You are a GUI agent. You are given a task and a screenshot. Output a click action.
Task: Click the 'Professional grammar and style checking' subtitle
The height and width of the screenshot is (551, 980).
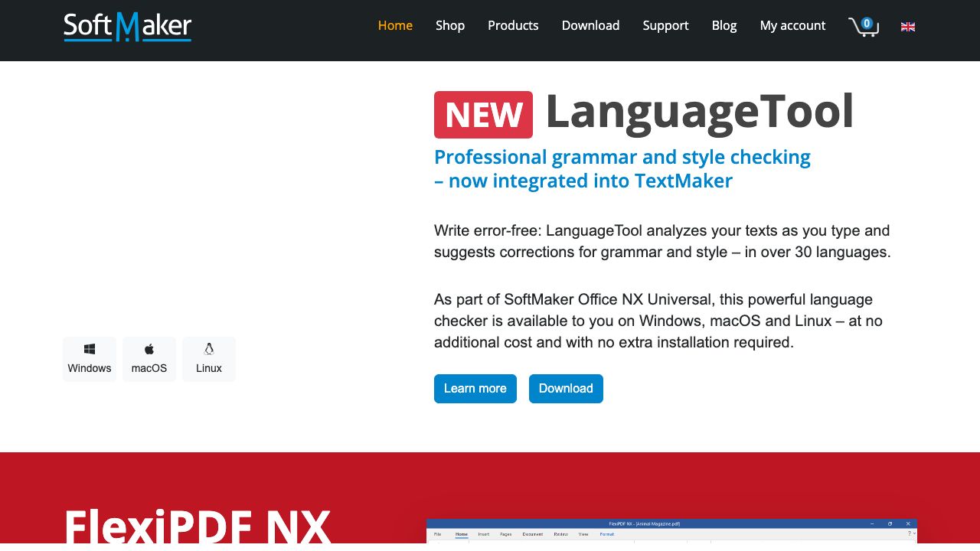point(622,169)
